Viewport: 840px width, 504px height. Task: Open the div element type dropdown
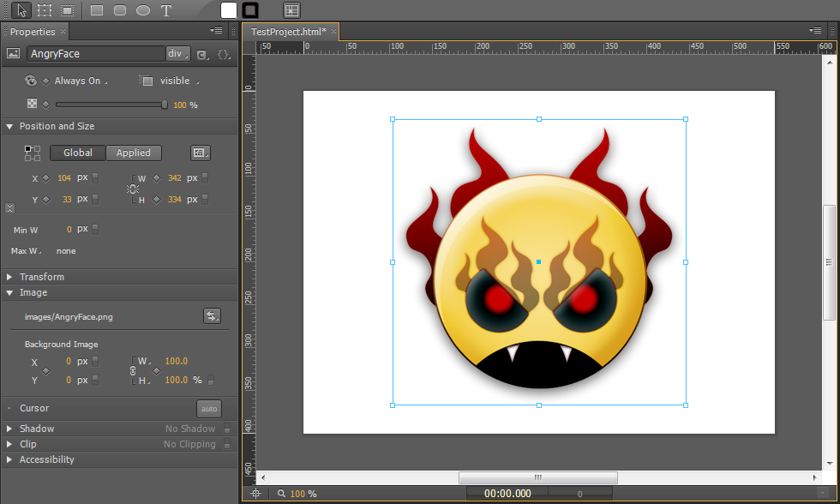point(177,53)
